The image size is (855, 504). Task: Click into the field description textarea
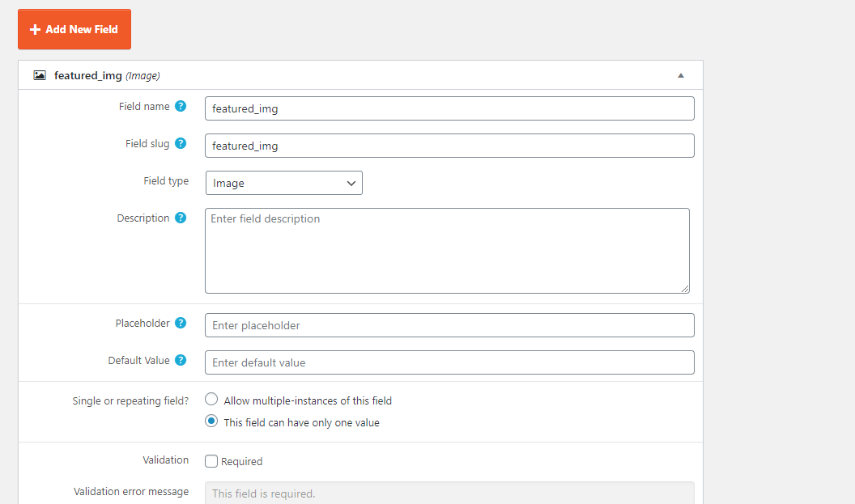click(x=447, y=251)
